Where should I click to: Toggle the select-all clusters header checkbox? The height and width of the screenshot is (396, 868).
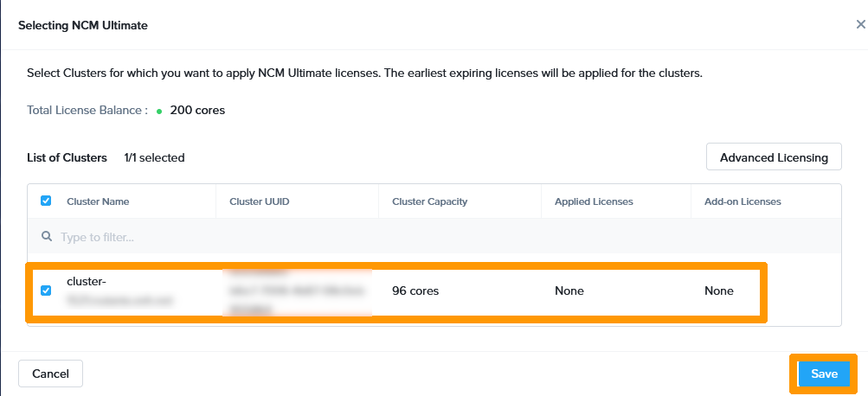click(x=46, y=201)
